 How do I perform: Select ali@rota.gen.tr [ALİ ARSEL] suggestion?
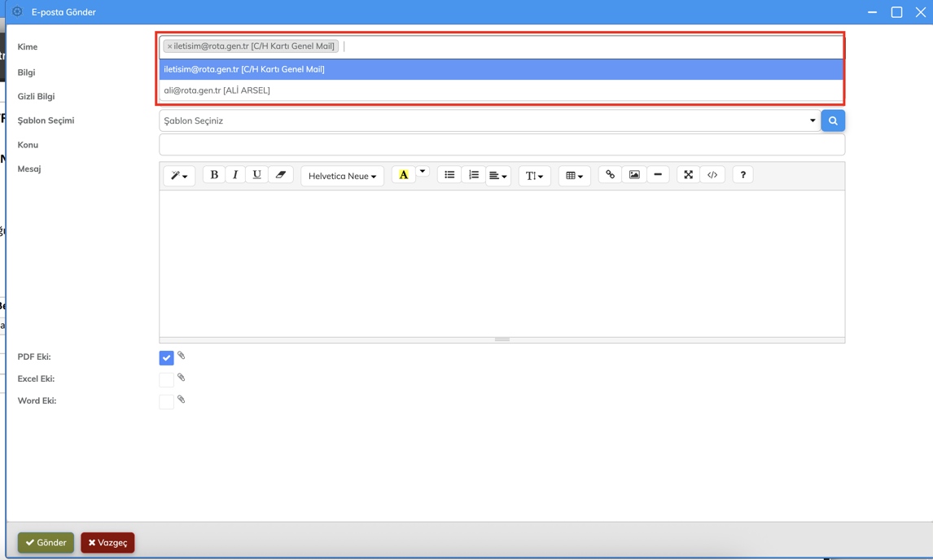(217, 90)
